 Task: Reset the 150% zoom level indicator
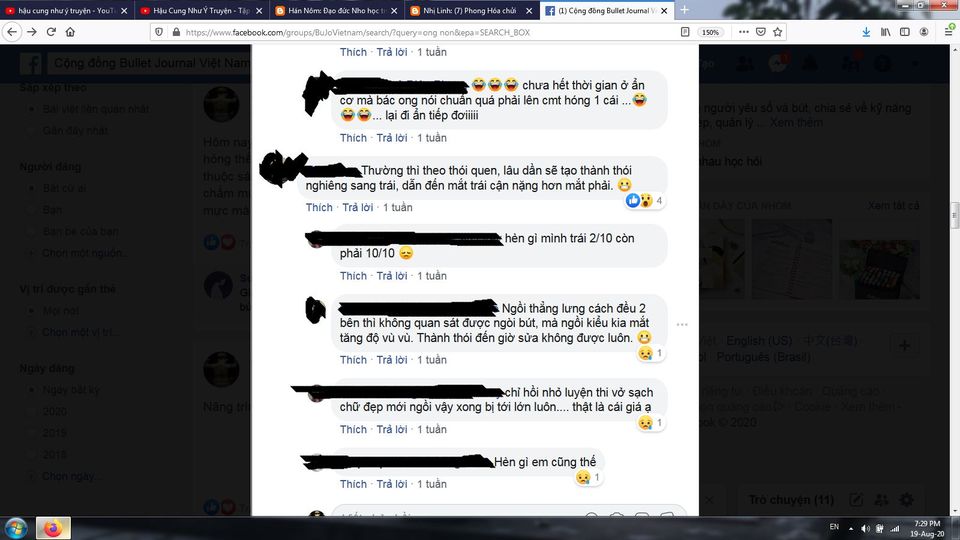click(x=710, y=32)
